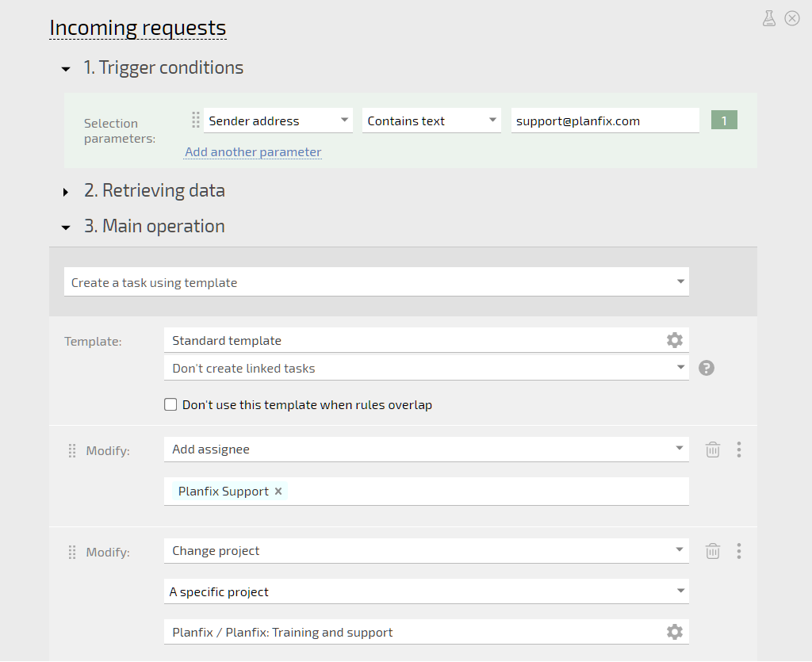Open the Sender address dropdown

(x=278, y=121)
